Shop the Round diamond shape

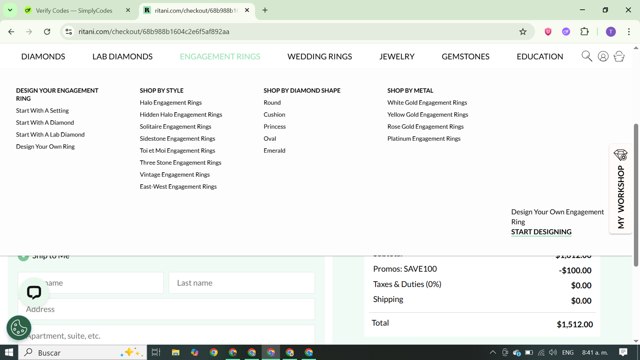272,102
